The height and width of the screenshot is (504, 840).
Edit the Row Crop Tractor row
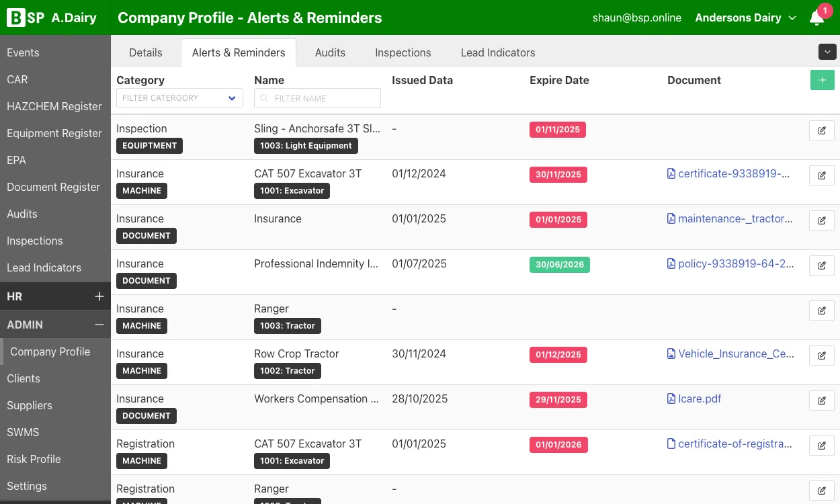(x=822, y=355)
